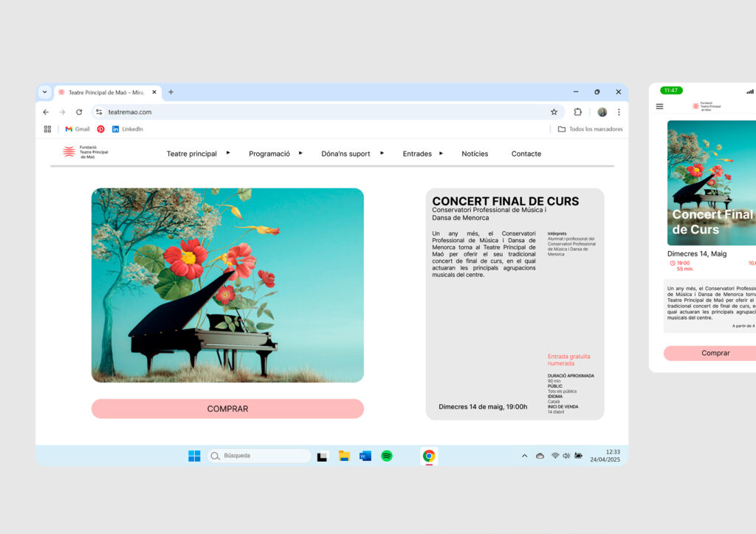
Task: Open the Gmail bookmark
Action: coord(77,129)
